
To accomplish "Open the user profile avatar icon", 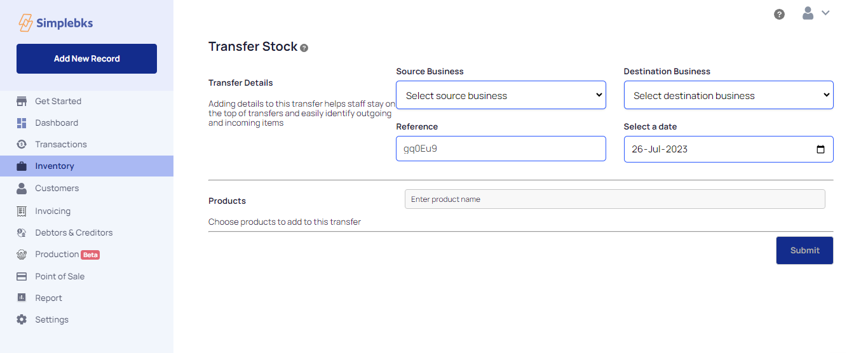I will pyautogui.click(x=808, y=13).
